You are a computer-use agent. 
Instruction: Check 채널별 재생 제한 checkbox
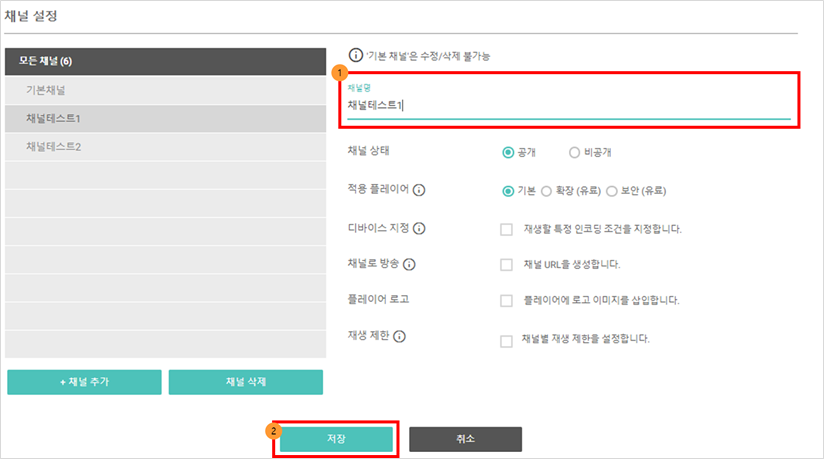pos(506,341)
